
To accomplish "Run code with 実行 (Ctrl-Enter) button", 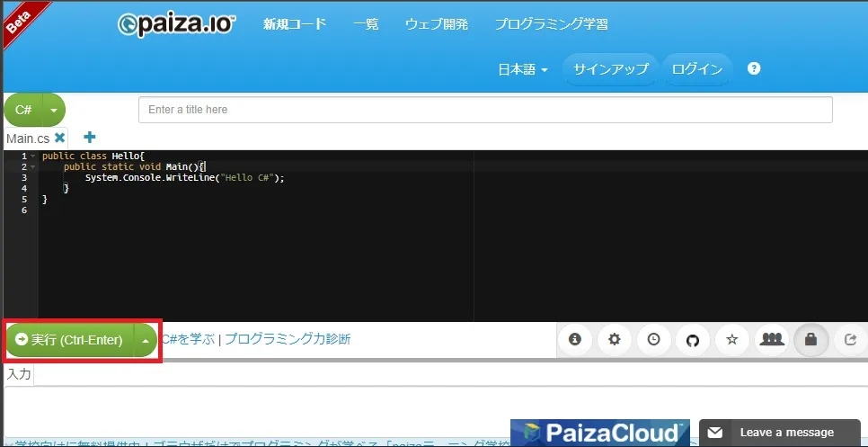I will tap(70, 340).
